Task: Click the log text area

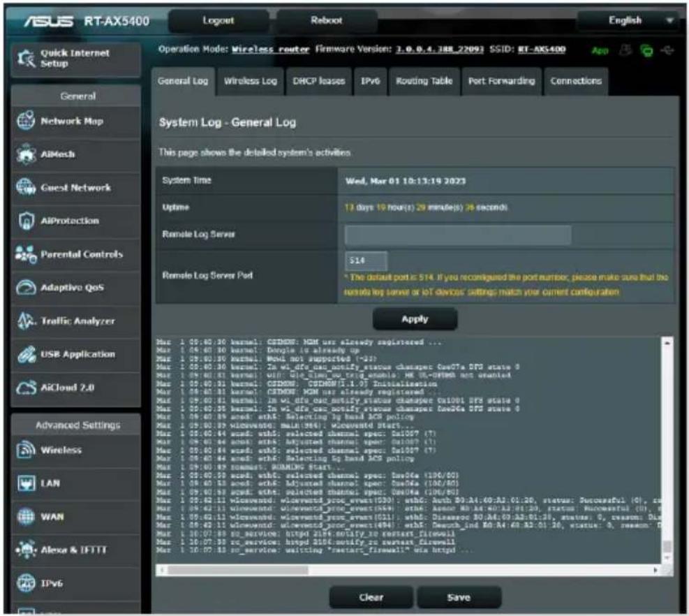Action: [x=408, y=450]
